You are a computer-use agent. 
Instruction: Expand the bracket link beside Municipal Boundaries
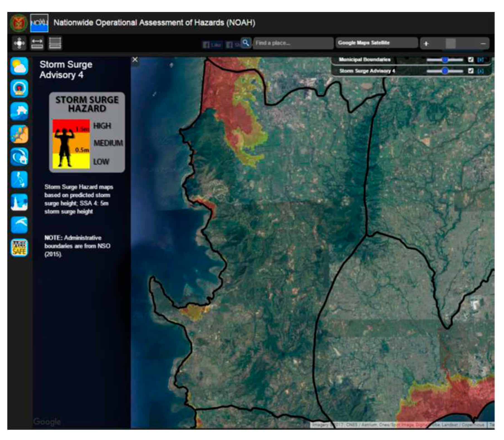coord(481,60)
